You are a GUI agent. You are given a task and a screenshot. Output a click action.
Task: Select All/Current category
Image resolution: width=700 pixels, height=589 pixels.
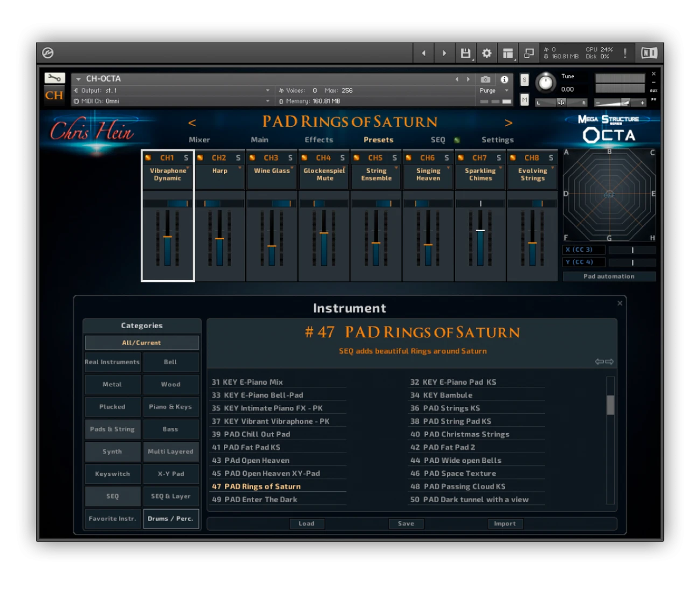pos(142,343)
